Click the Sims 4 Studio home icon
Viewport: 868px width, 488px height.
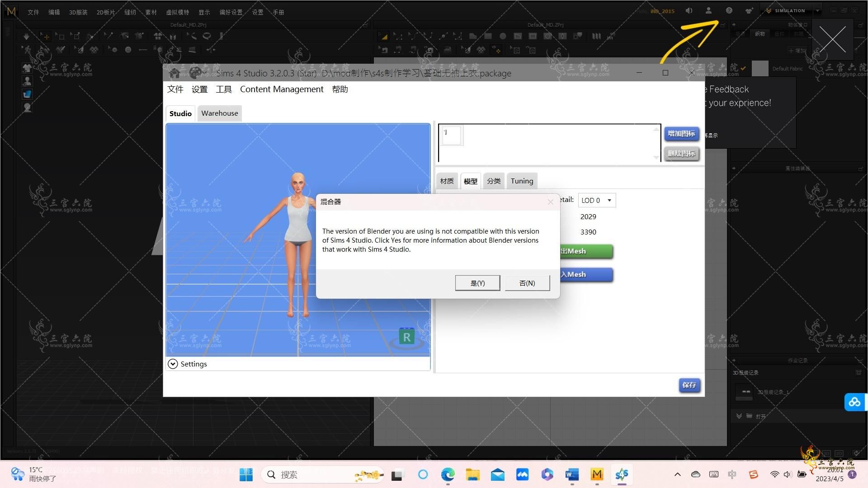(174, 72)
